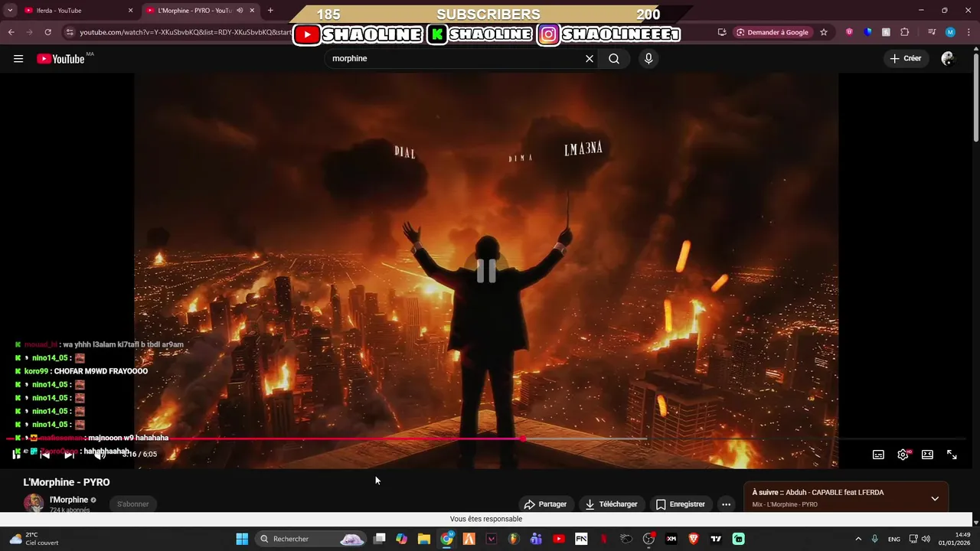Click video title L'Morphine - PYRO

[67, 482]
